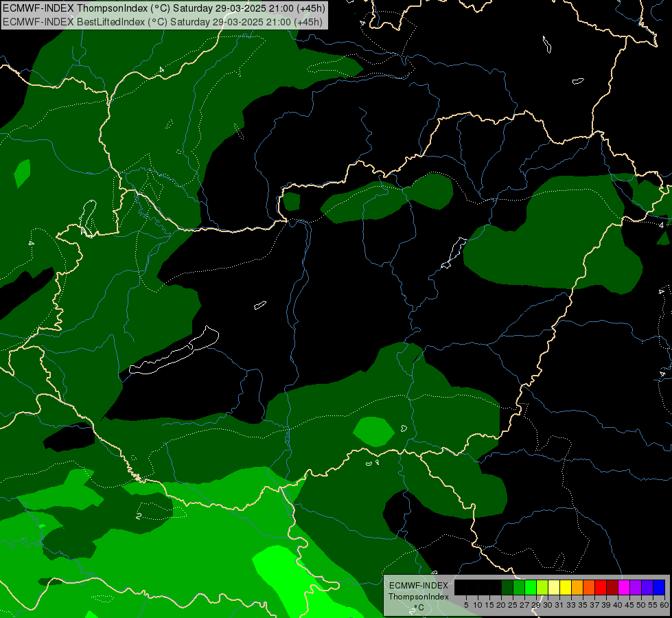The height and width of the screenshot is (618, 672).
Task: Click the legend value 50
Action: pyautogui.click(x=641, y=605)
